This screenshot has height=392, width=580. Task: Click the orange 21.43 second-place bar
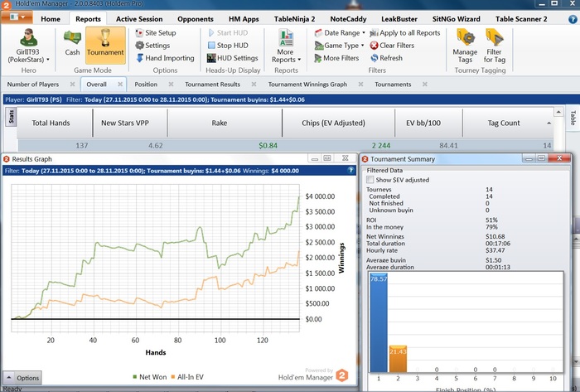(x=398, y=359)
